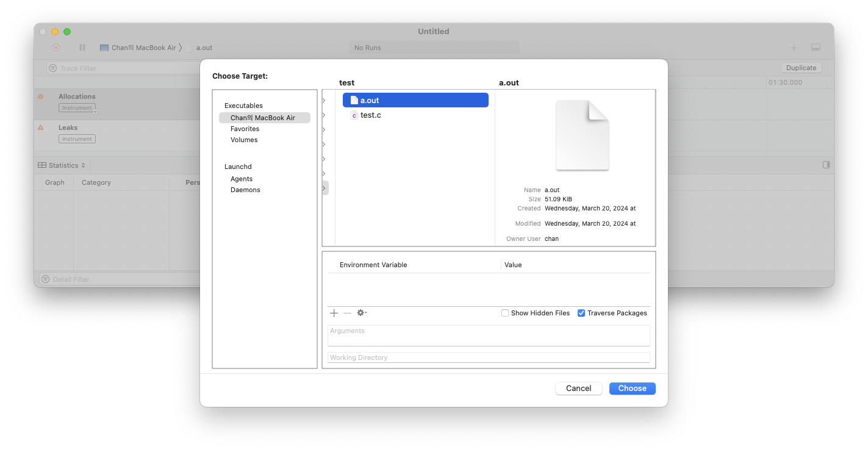This screenshot has width=868, height=452.
Task: Click the Cancel button
Action: click(x=579, y=389)
